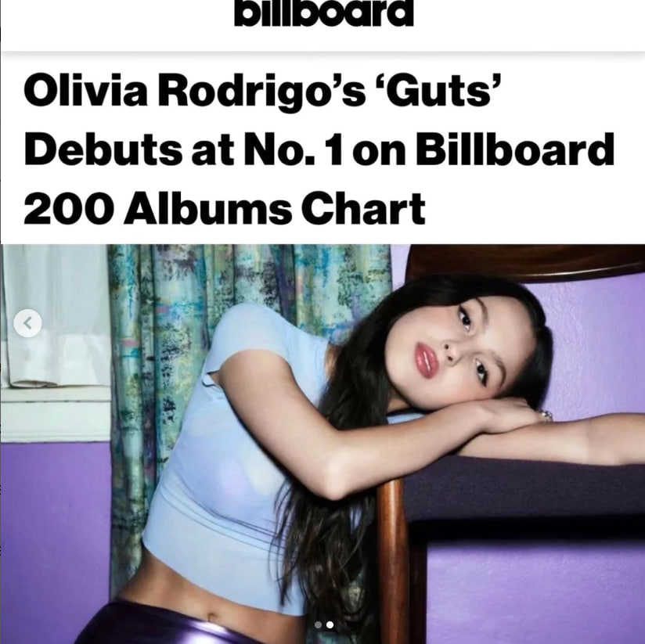Click the "No. 1" text in headline
This screenshot has width=645, height=644.
294,149
